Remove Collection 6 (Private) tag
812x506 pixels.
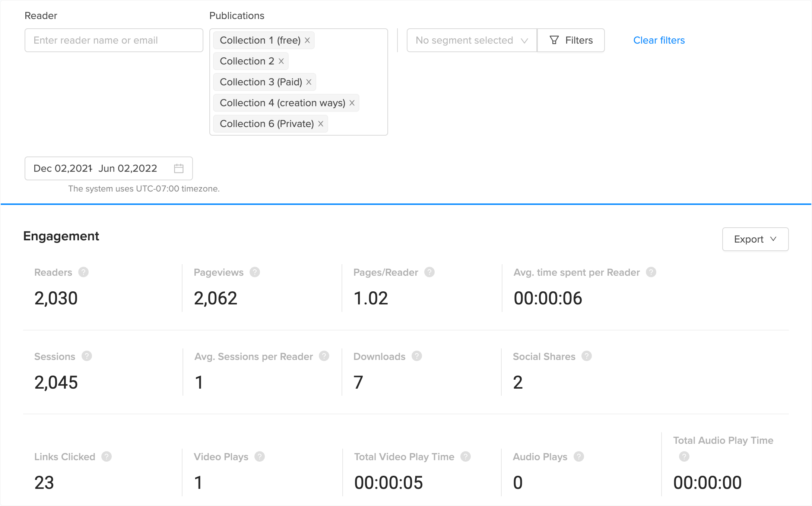(x=321, y=124)
